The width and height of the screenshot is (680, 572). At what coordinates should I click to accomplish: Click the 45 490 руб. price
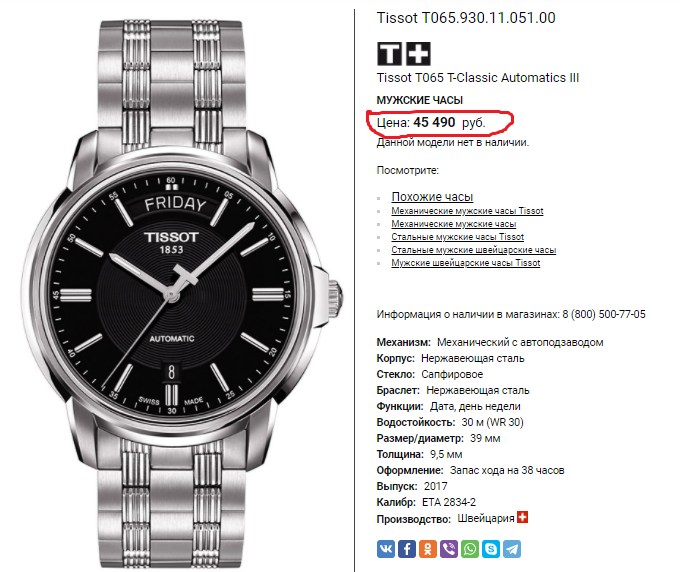449,123
